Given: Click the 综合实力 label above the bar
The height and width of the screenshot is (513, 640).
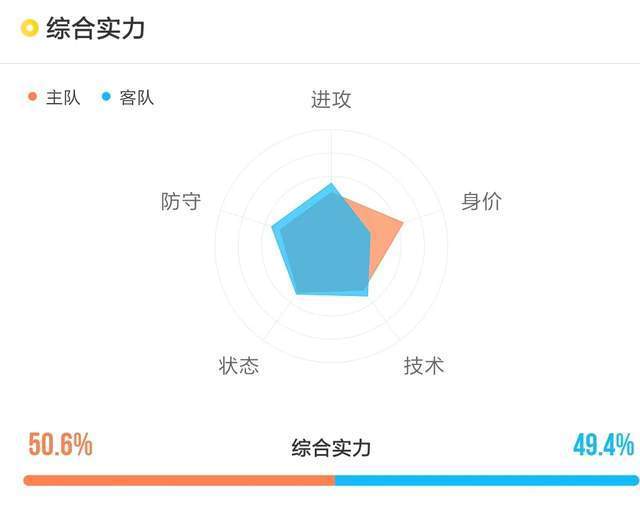Looking at the screenshot, I should 331,448.
